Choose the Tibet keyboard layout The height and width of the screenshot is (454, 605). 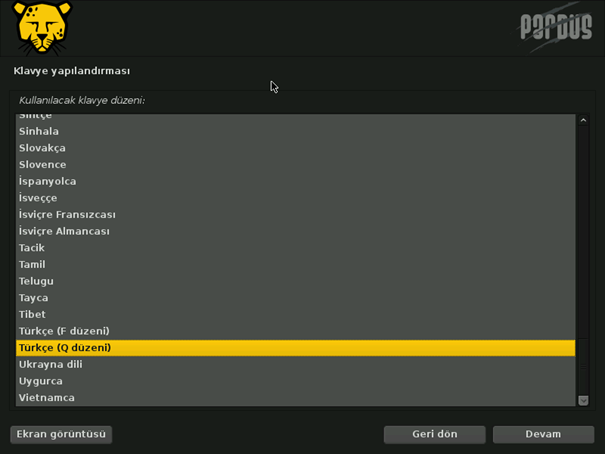click(x=32, y=314)
